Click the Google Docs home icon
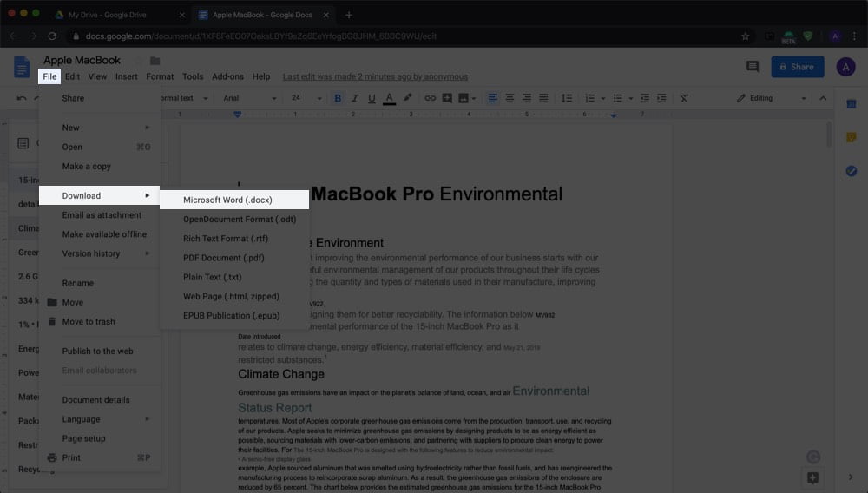Viewport: 868px width, 493px height. [x=22, y=68]
